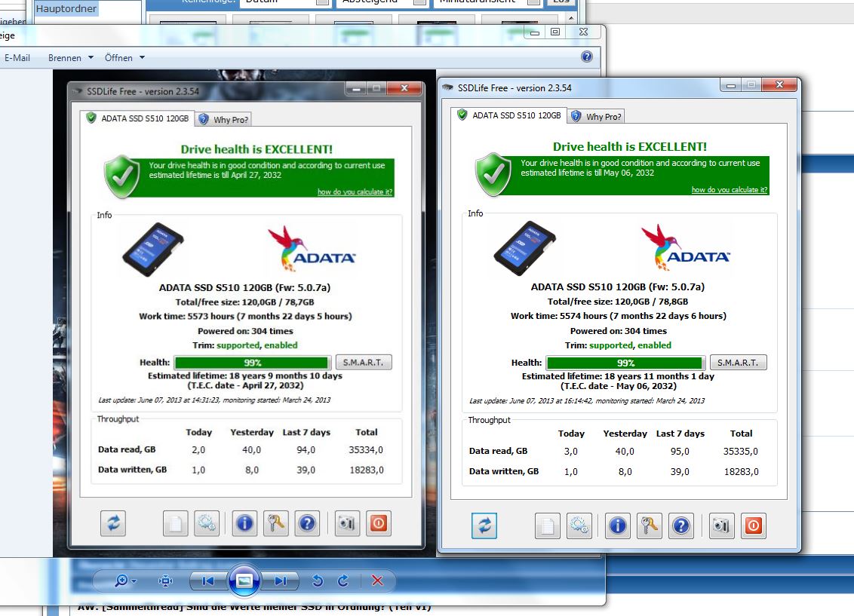Minimize the right SSDLife window

click(x=731, y=85)
